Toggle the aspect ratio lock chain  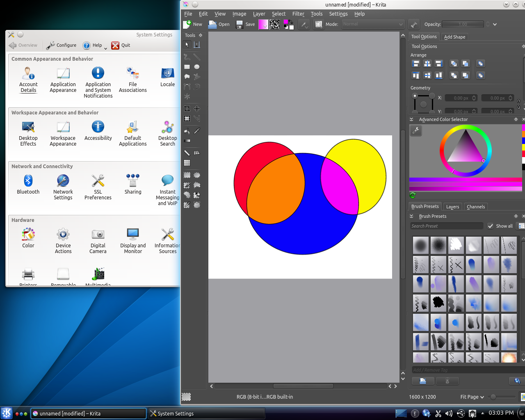pos(518,104)
